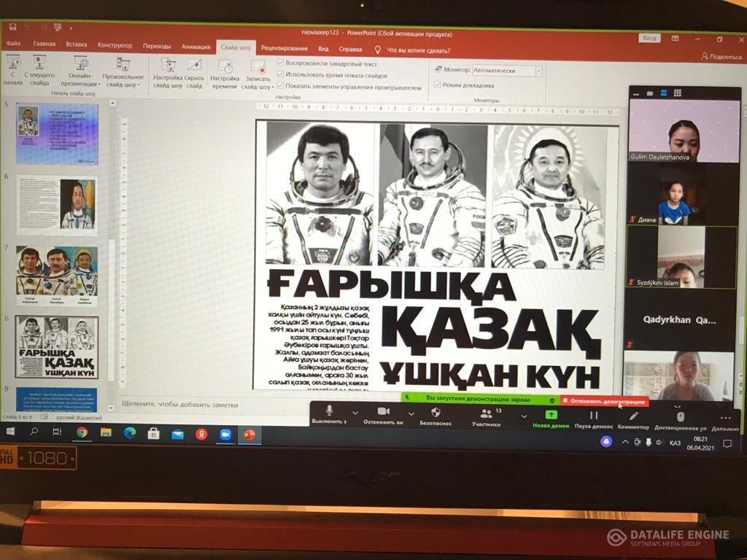This screenshot has height=560, width=747.
Task: Open the Вставка ribbon tab
Action: 76,44
